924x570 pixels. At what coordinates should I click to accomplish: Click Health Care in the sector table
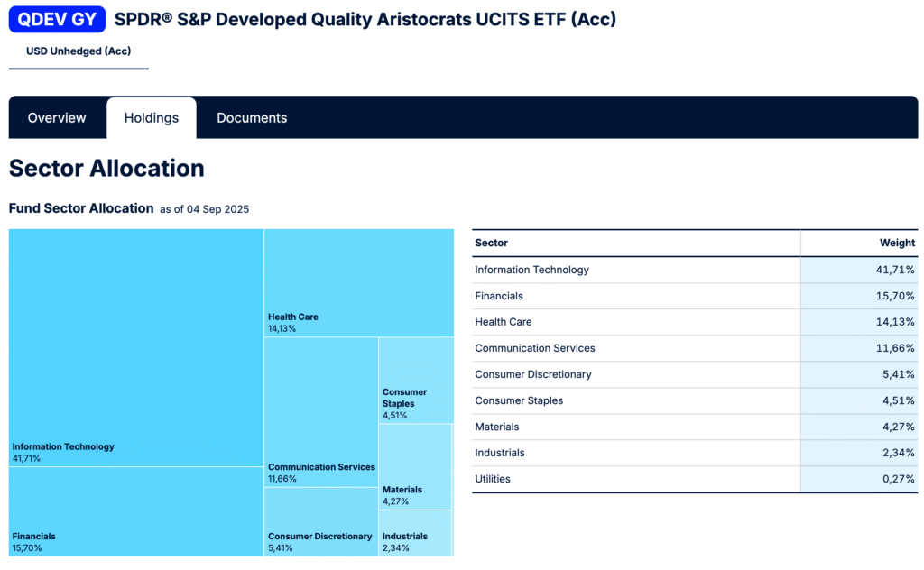click(504, 322)
